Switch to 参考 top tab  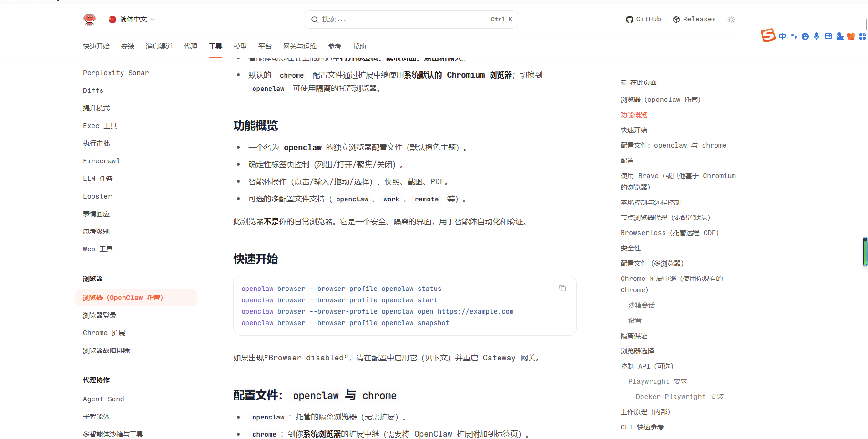point(335,46)
